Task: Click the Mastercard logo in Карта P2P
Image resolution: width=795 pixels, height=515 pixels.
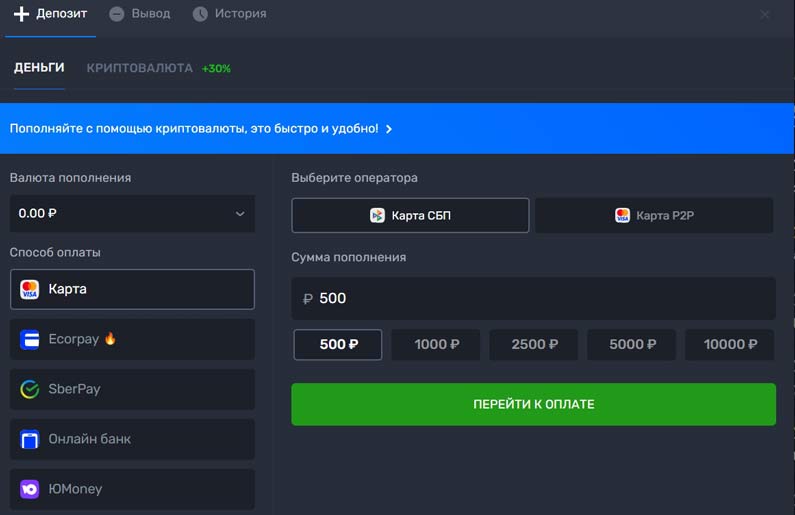Action: [622, 215]
